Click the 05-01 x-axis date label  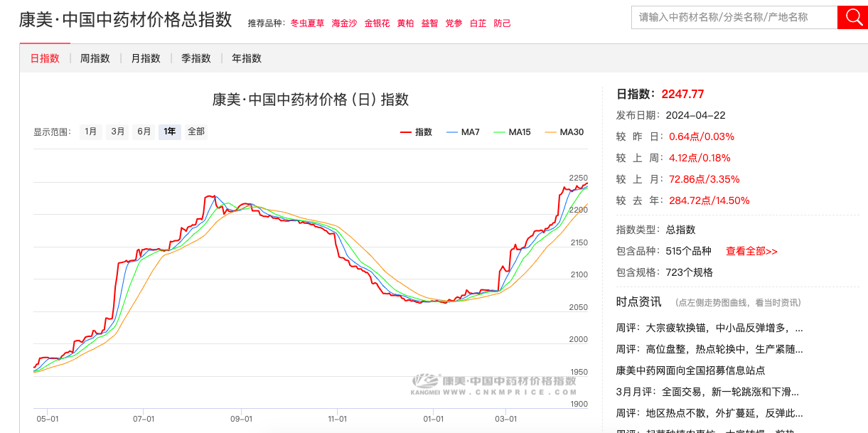click(x=47, y=419)
